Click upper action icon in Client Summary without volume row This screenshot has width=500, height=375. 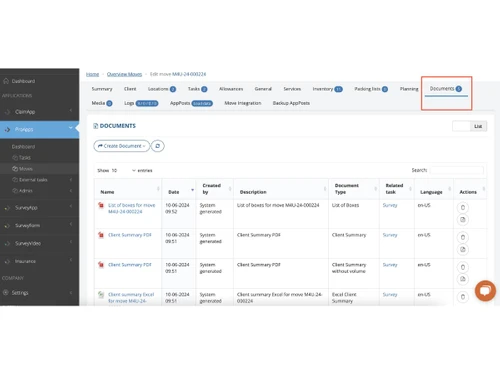tap(463, 267)
